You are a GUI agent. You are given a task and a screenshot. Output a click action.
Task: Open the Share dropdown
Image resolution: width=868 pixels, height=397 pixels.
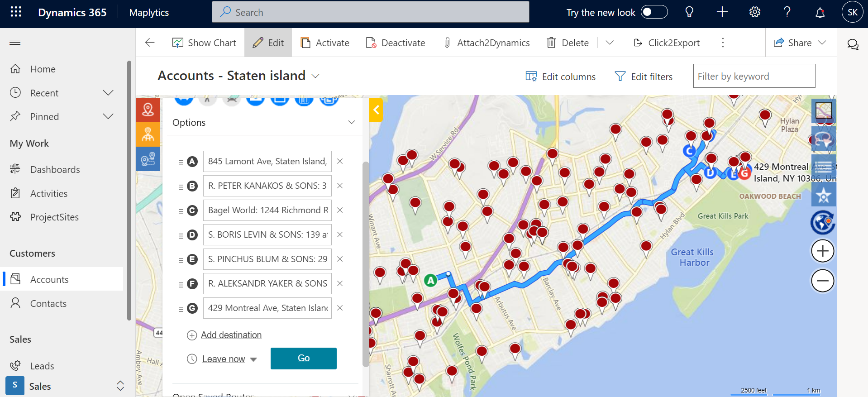[x=800, y=43]
